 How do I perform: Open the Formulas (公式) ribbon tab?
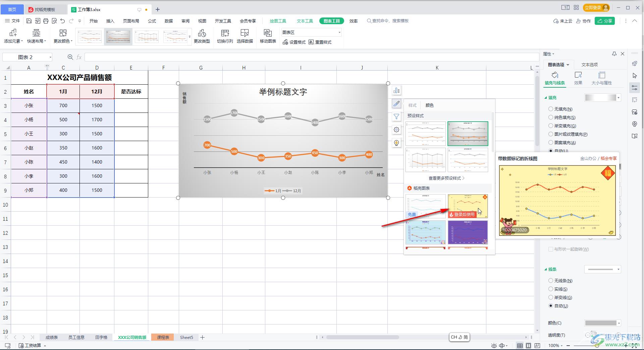click(x=152, y=21)
